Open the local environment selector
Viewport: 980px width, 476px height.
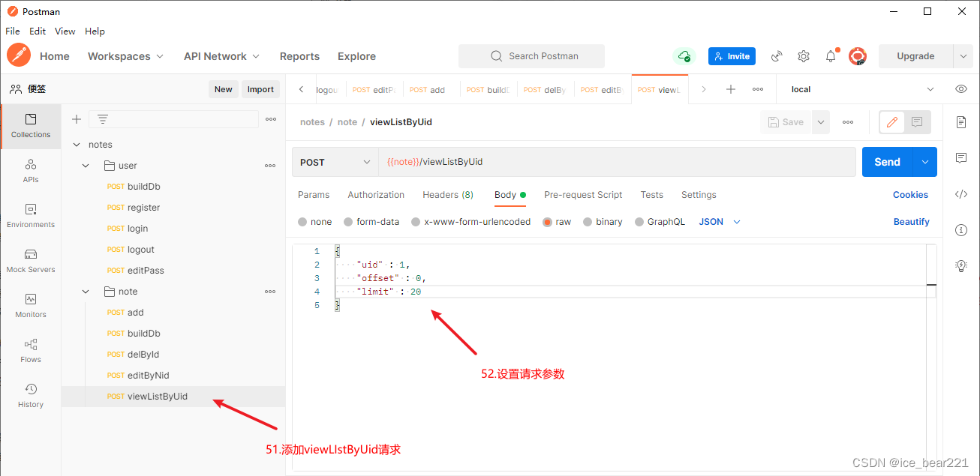point(863,89)
